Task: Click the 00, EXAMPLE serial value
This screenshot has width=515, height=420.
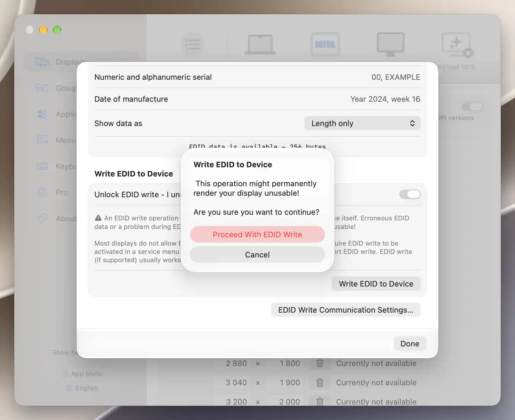Action: (x=396, y=77)
